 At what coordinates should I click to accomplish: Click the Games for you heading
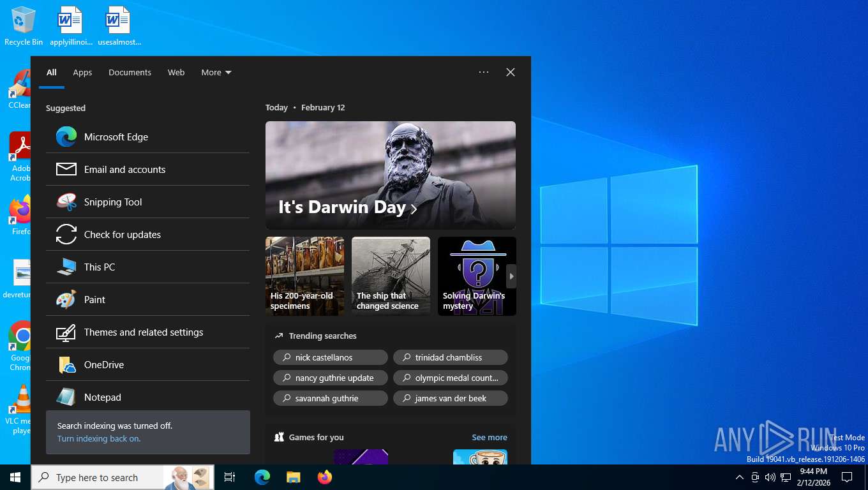click(x=316, y=437)
